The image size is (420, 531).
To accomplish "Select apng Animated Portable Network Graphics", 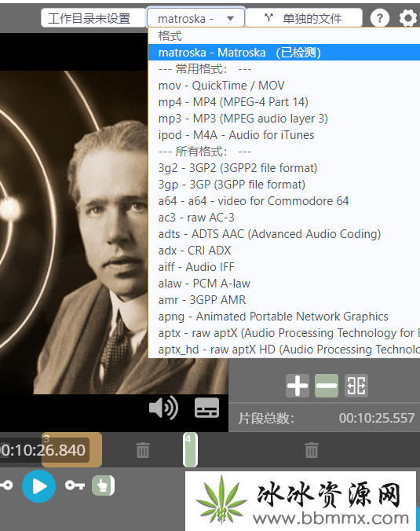I will click(x=273, y=317).
